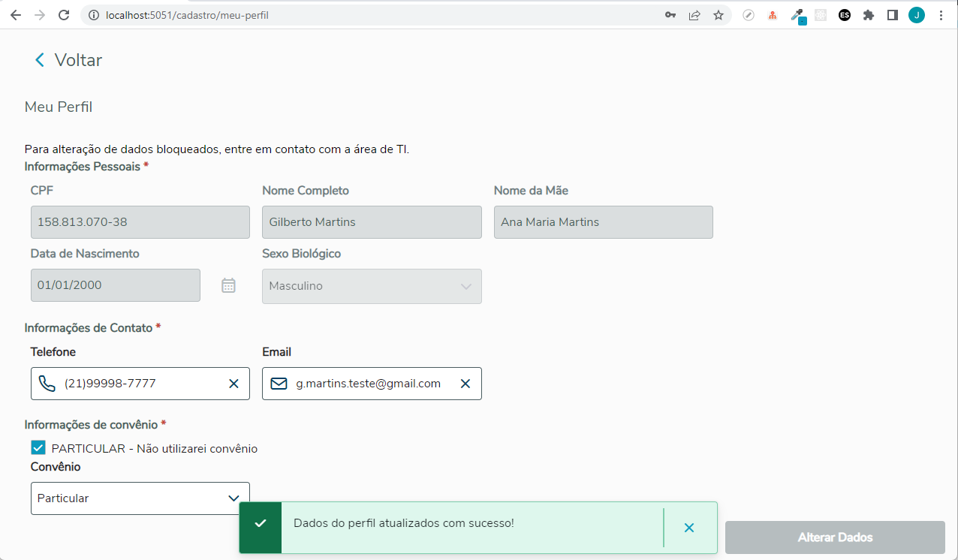Open the Chrome profile avatar J
Image resolution: width=958 pixels, height=560 pixels.
click(917, 15)
